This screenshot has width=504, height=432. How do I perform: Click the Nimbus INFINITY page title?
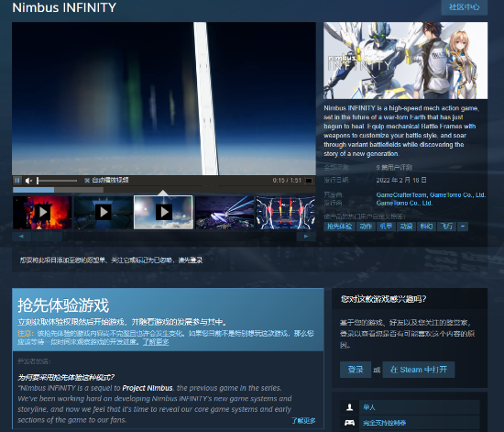(64, 7)
